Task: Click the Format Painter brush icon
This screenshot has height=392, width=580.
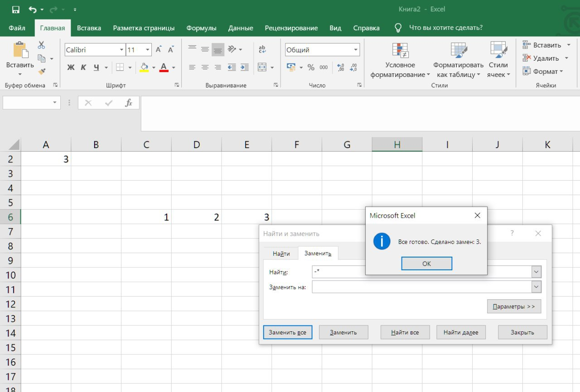Action: pyautogui.click(x=42, y=72)
